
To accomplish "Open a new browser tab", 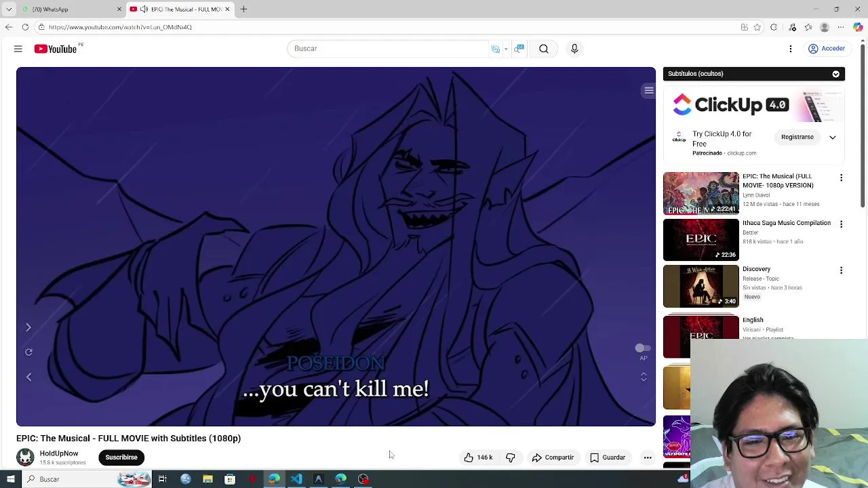I will (243, 9).
